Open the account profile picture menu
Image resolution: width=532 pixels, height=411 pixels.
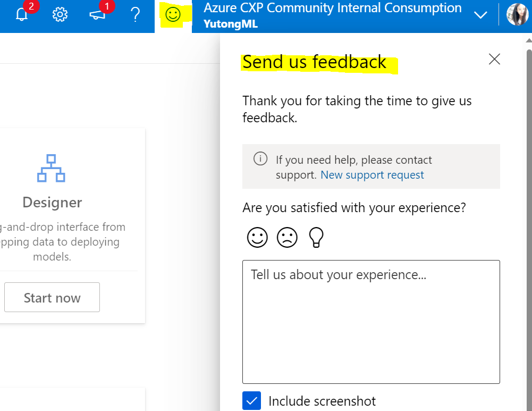(x=517, y=14)
